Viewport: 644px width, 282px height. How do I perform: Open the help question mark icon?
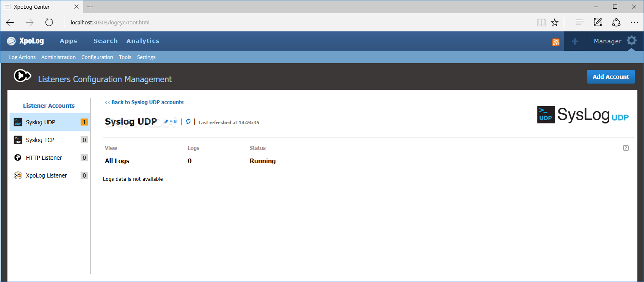(626, 148)
